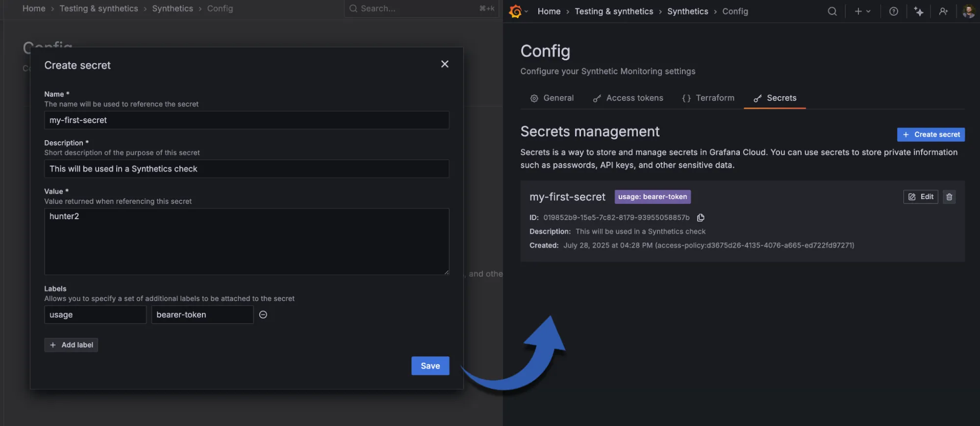980x426 pixels.
Task: Open the Grafana Assistant sparkle icon
Action: [x=919, y=11]
